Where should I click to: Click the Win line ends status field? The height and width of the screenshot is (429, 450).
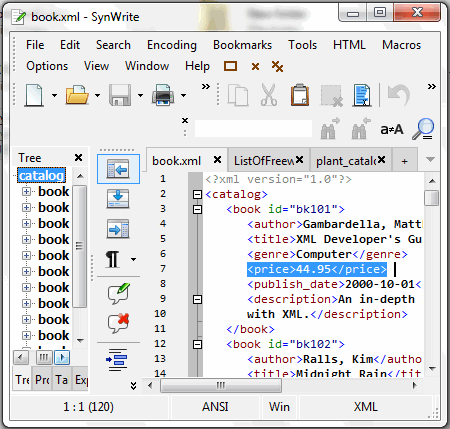(x=279, y=407)
